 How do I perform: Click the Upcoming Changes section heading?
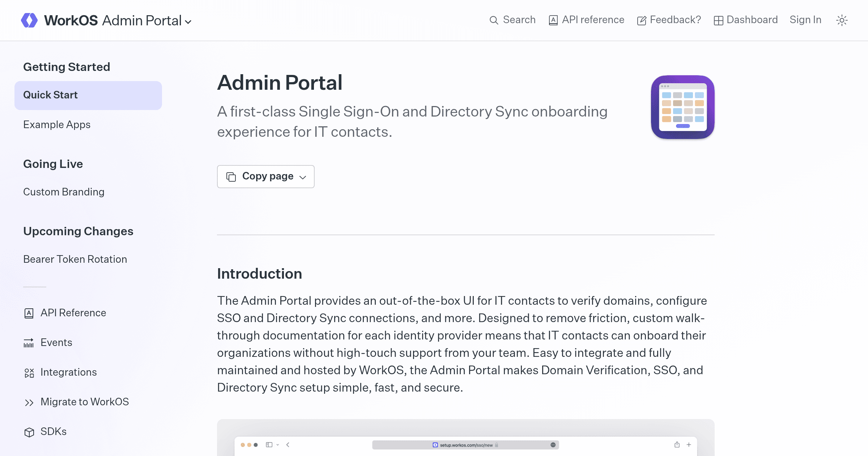pyautogui.click(x=78, y=231)
